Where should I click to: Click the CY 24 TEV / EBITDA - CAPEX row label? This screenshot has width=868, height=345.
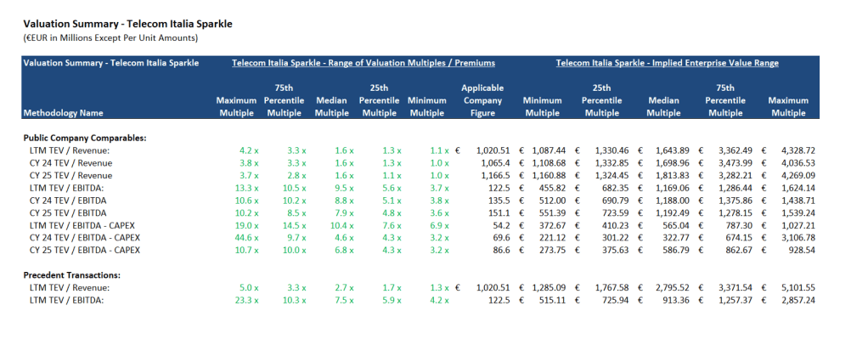click(84, 237)
